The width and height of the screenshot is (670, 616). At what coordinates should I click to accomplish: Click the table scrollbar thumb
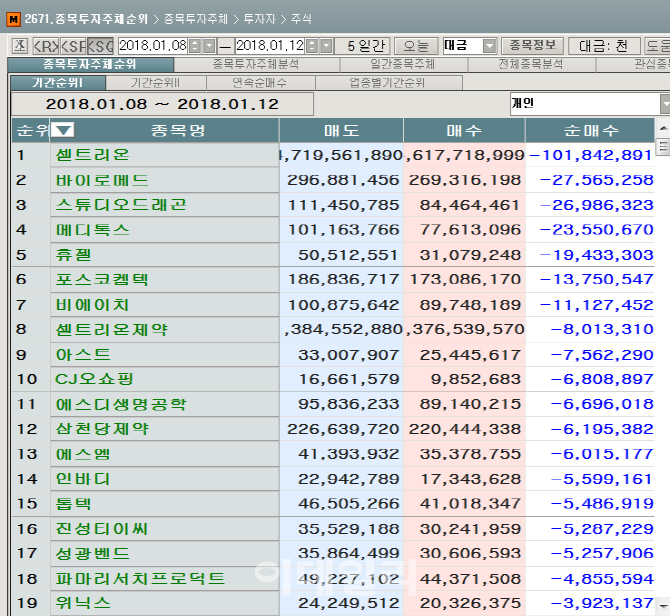(663, 147)
